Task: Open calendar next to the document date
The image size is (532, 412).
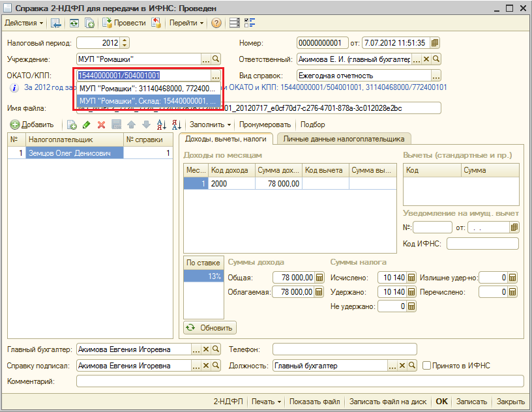Action: pos(435,43)
